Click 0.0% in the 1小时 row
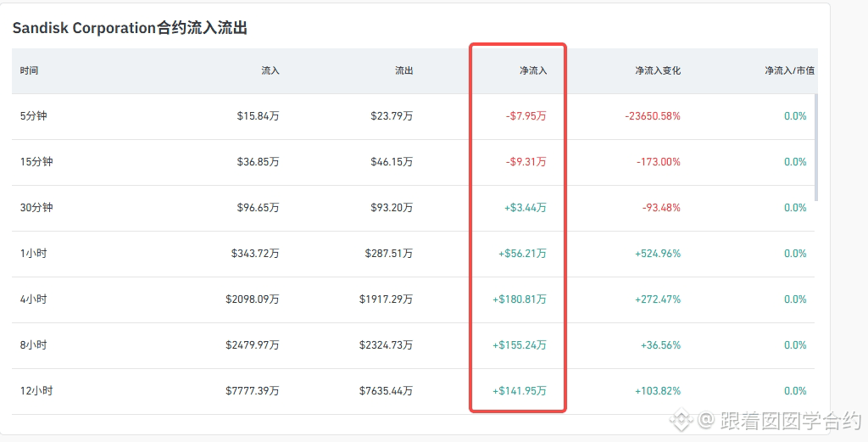 tap(795, 254)
